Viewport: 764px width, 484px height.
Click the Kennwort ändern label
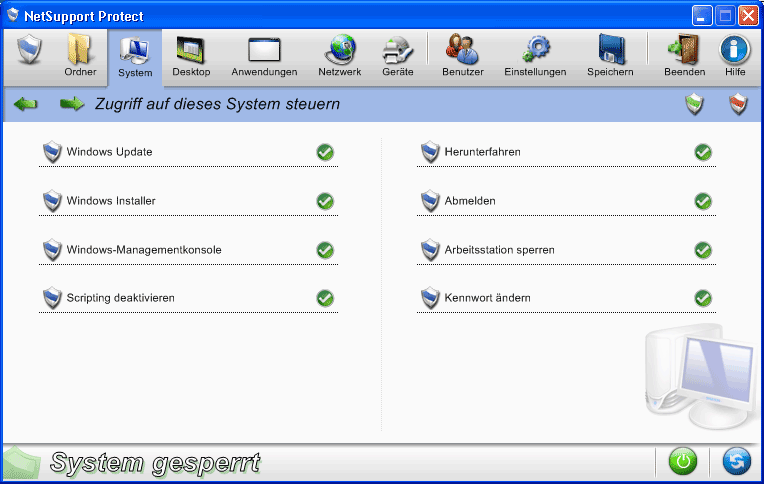point(487,298)
